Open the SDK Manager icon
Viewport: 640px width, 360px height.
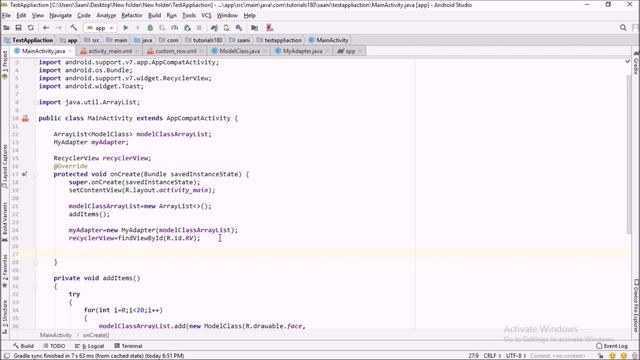click(239, 28)
